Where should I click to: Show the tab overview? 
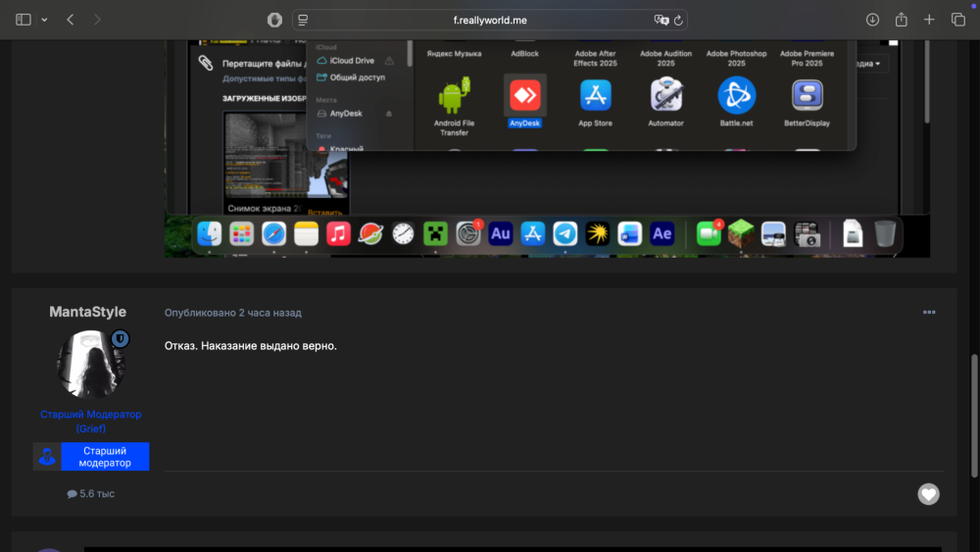click(x=958, y=20)
